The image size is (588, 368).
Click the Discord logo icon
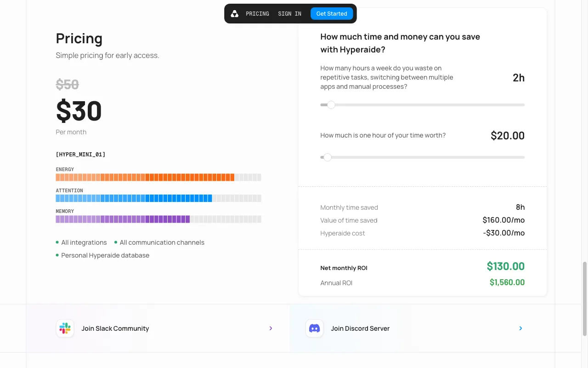[315, 328]
